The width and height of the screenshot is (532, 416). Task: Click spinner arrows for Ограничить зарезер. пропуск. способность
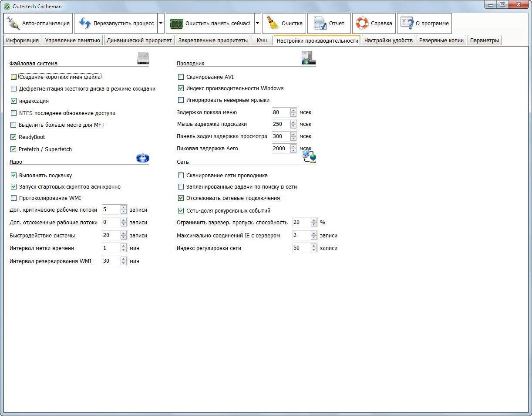(x=314, y=223)
